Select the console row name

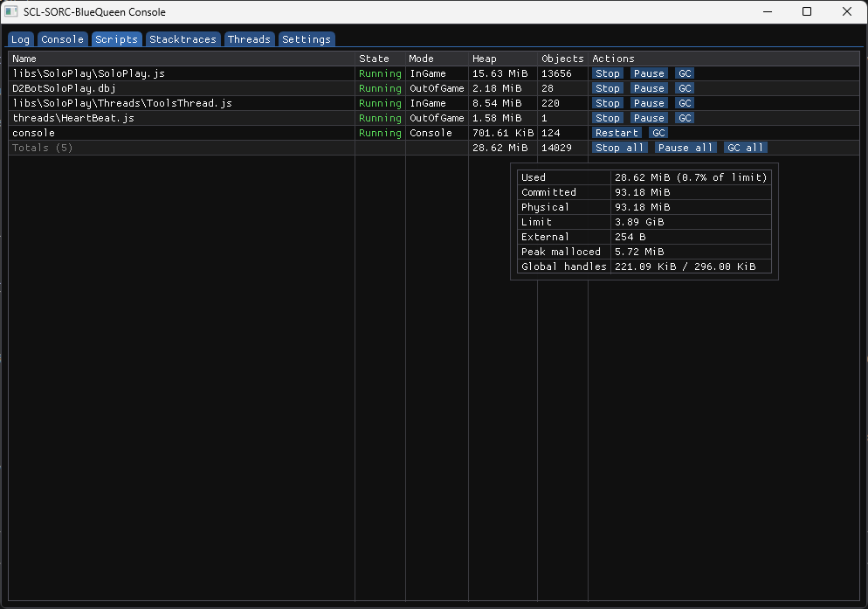34,133
